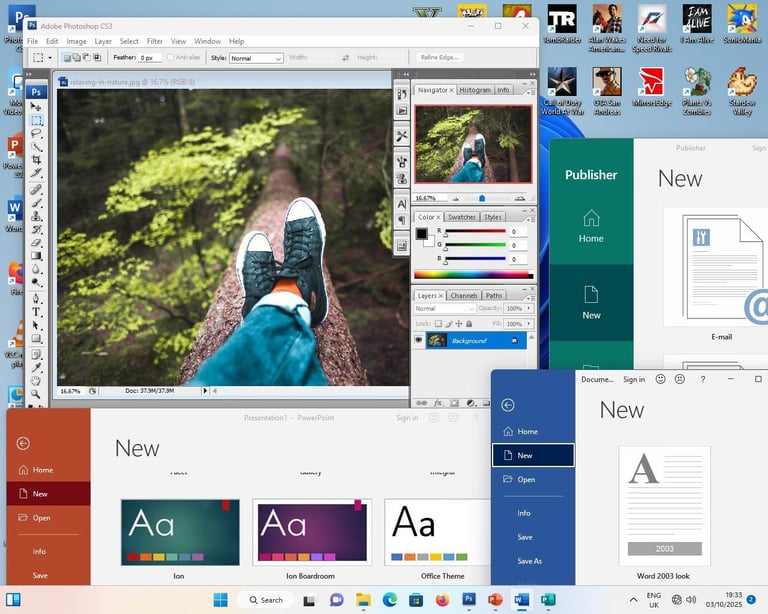The height and width of the screenshot is (614, 768).
Task: Click the Navigator zoom slider handle
Action: pos(482,198)
